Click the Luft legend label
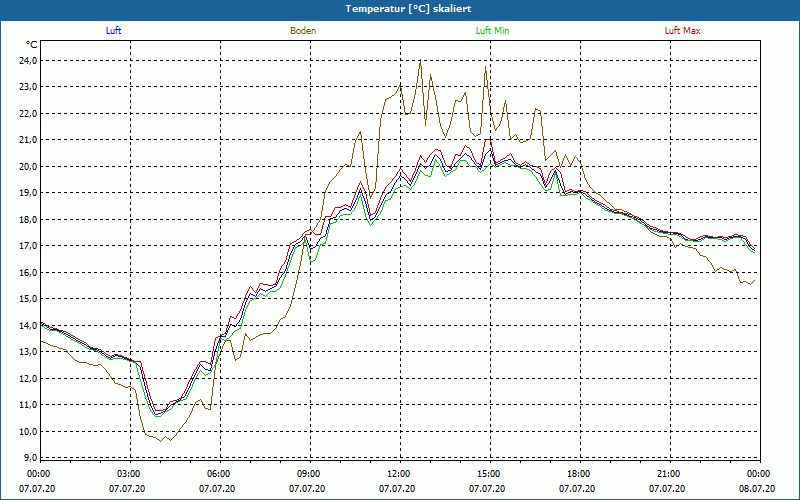800x500 pixels. [x=113, y=31]
